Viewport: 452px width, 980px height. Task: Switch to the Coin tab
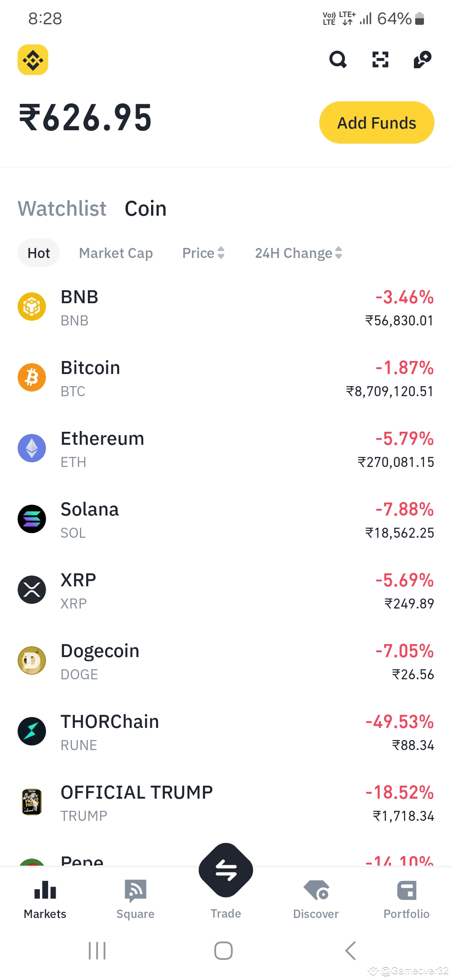[x=146, y=209]
